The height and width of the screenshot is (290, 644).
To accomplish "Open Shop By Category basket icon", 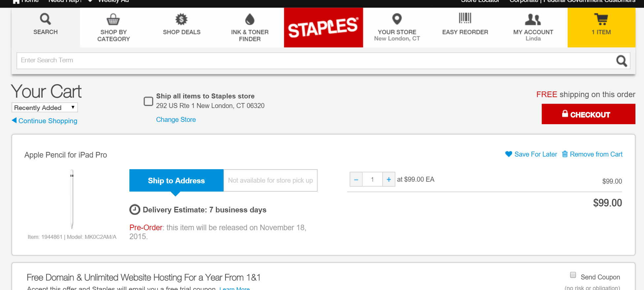I will [113, 19].
